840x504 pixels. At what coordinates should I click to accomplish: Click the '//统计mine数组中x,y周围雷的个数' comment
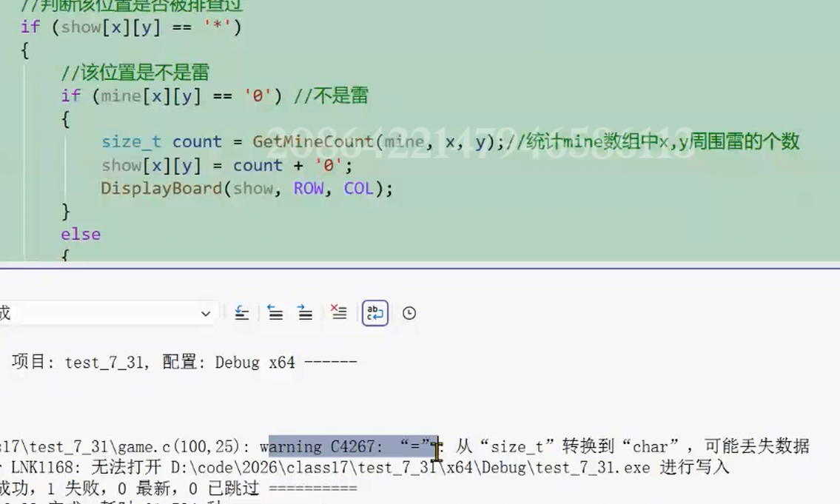coord(652,141)
